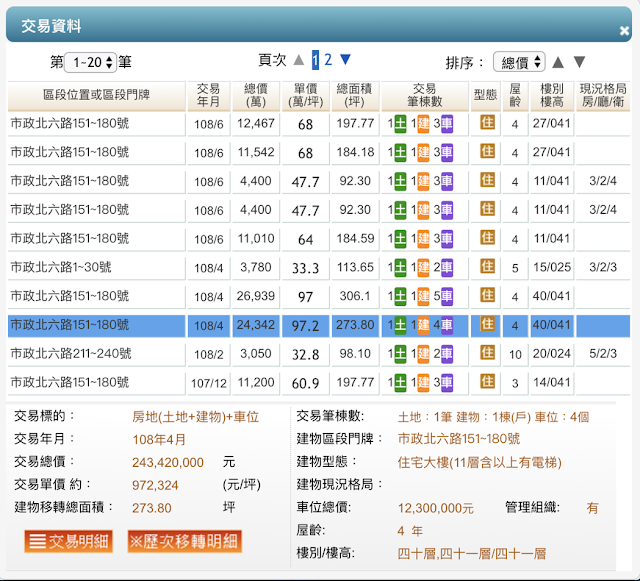
Task: Click purple 車 icon in highlighted 24,342 row
Action: 447,326
